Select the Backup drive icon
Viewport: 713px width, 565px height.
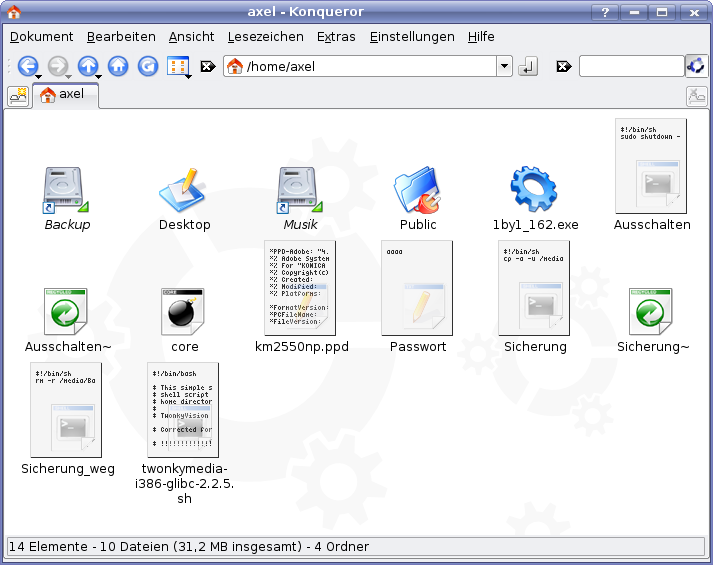tap(66, 190)
